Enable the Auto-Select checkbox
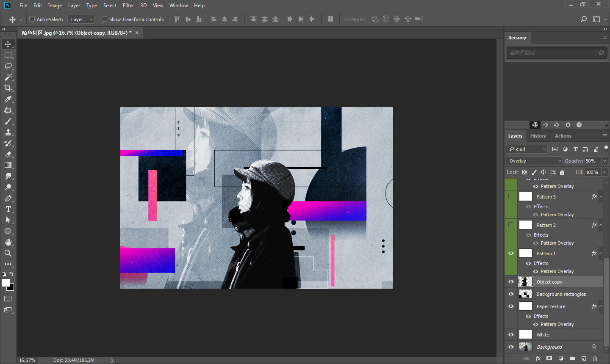 tap(32, 19)
